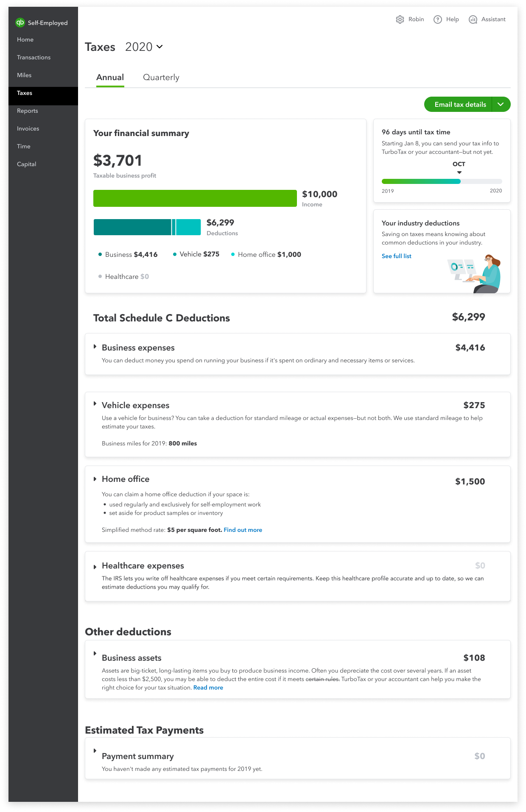Click the $108 Business assets amount
Screen dimensions: 526x812
pyautogui.click(x=474, y=658)
